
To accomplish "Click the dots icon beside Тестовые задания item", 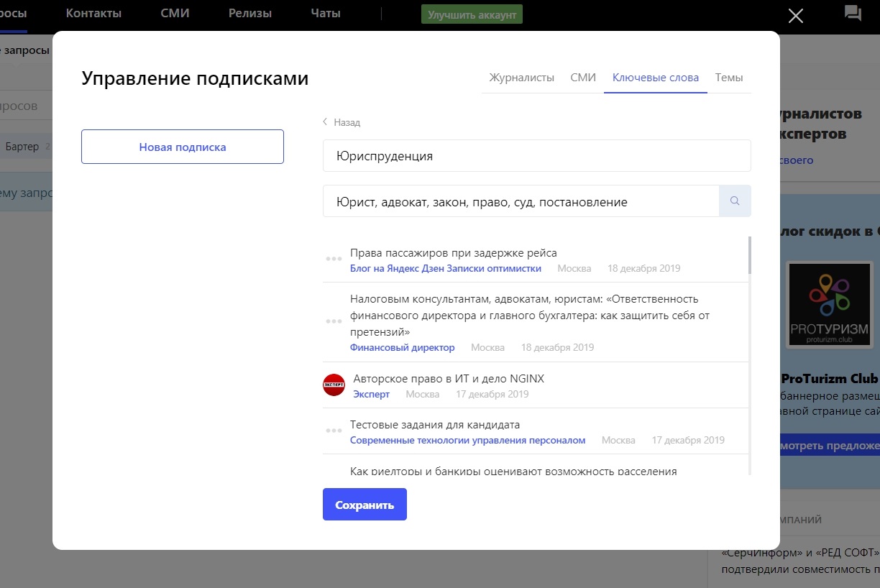I will [334, 431].
